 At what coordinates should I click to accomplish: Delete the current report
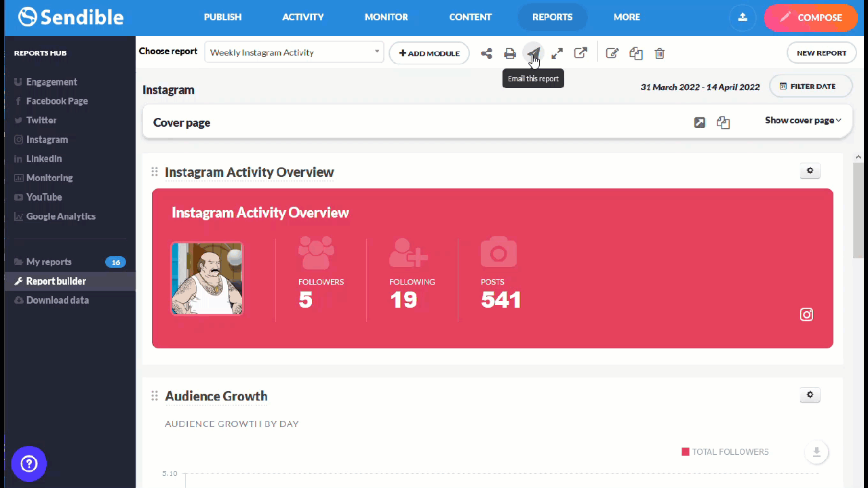[x=659, y=53]
